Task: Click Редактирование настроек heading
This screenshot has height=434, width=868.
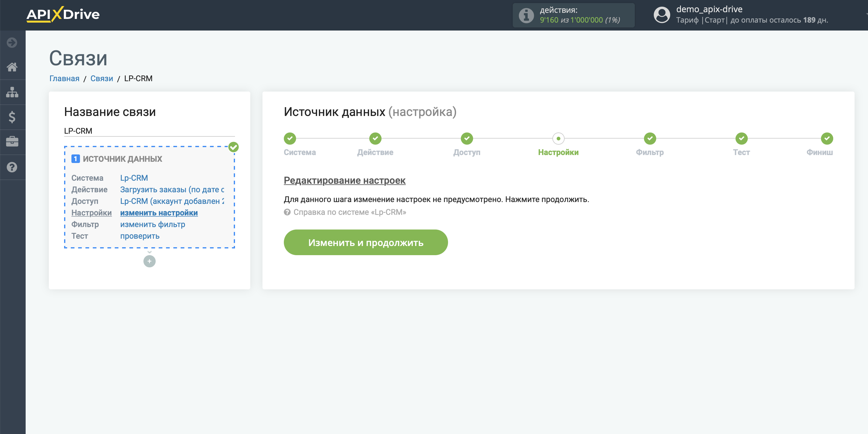Action: [344, 180]
